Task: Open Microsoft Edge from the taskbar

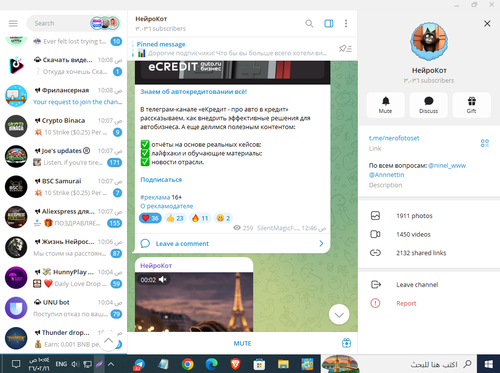Action: (x=211, y=364)
